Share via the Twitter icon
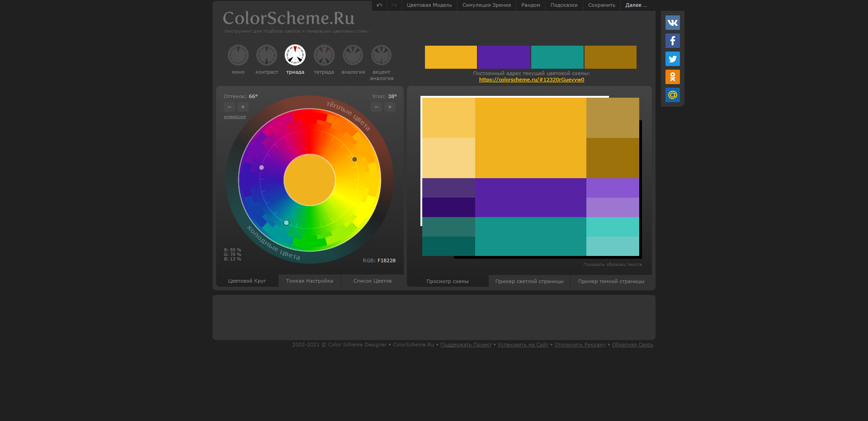The width and height of the screenshot is (868, 421). point(673,59)
